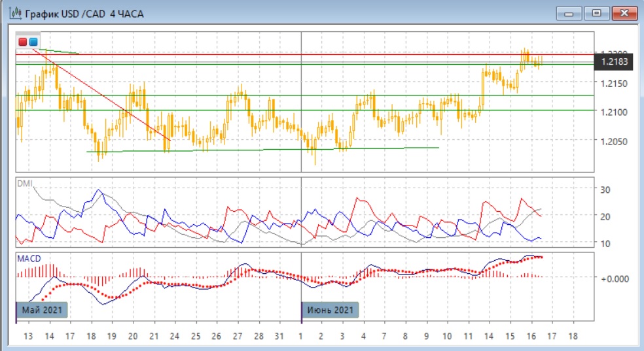
Task: Click the blue square button on chart
Action: tap(33, 42)
